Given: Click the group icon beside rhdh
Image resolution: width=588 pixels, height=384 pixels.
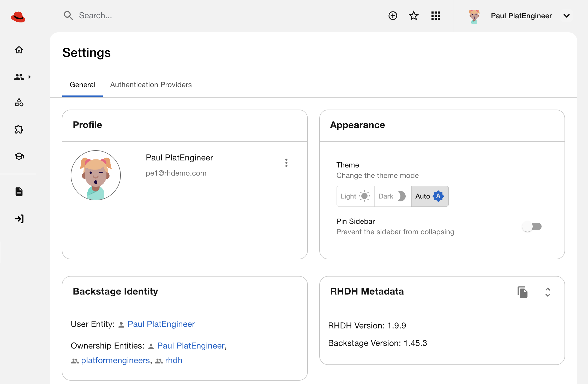Looking at the screenshot, I should [159, 361].
